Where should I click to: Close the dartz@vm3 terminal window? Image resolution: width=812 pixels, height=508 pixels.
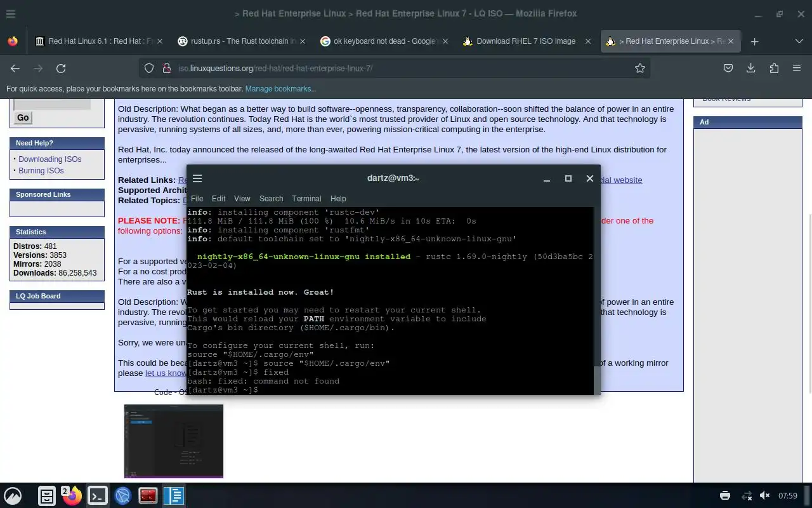pos(590,178)
